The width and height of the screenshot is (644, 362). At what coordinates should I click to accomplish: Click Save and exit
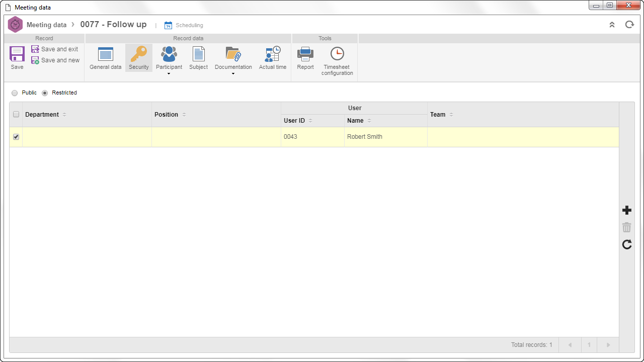55,49
